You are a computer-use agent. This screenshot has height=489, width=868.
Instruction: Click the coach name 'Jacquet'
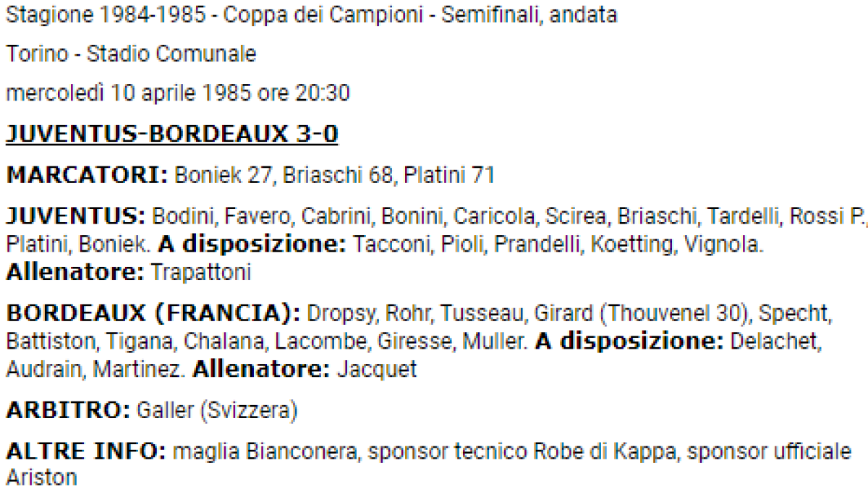pos(377,369)
